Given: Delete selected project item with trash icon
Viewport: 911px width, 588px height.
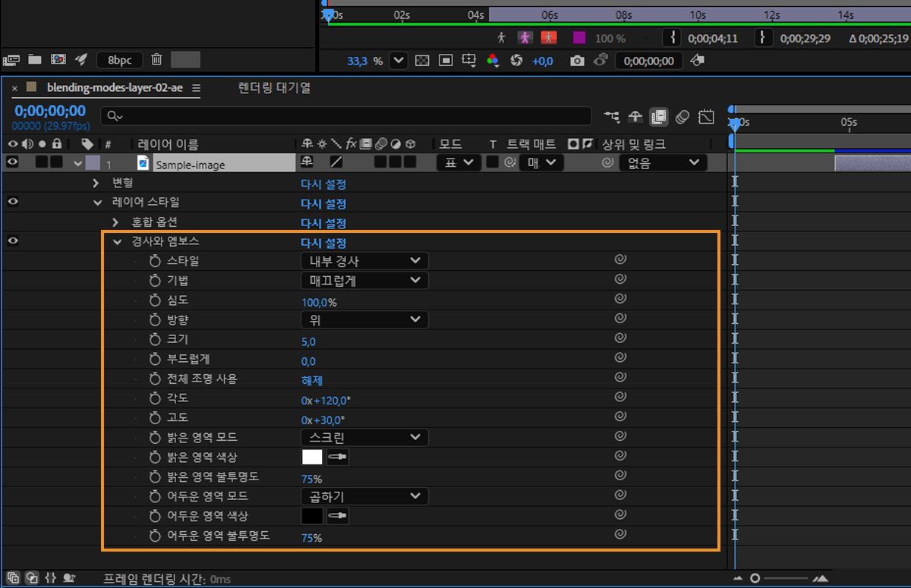Looking at the screenshot, I should (x=156, y=59).
